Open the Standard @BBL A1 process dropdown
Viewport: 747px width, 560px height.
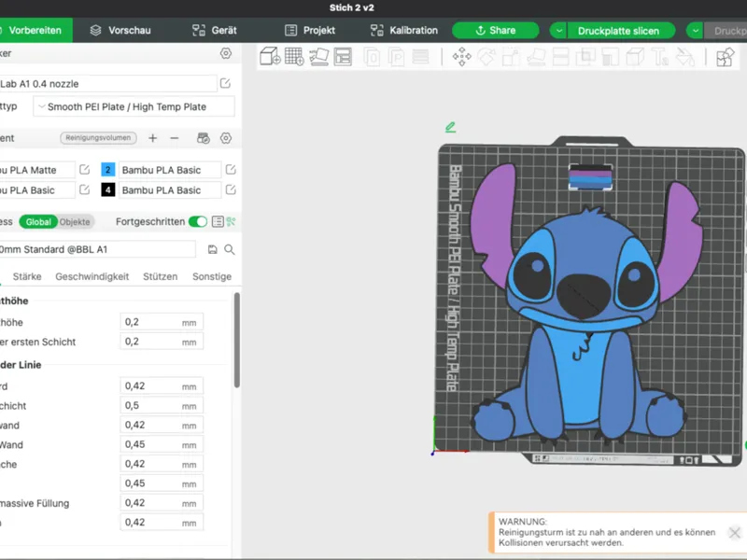(97, 249)
